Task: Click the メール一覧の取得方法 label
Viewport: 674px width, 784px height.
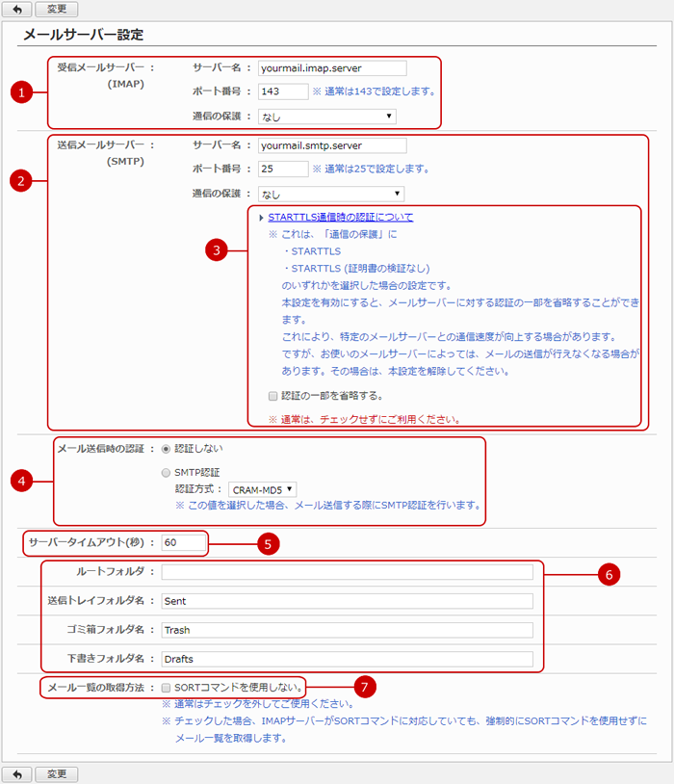Action: pyautogui.click(x=96, y=688)
